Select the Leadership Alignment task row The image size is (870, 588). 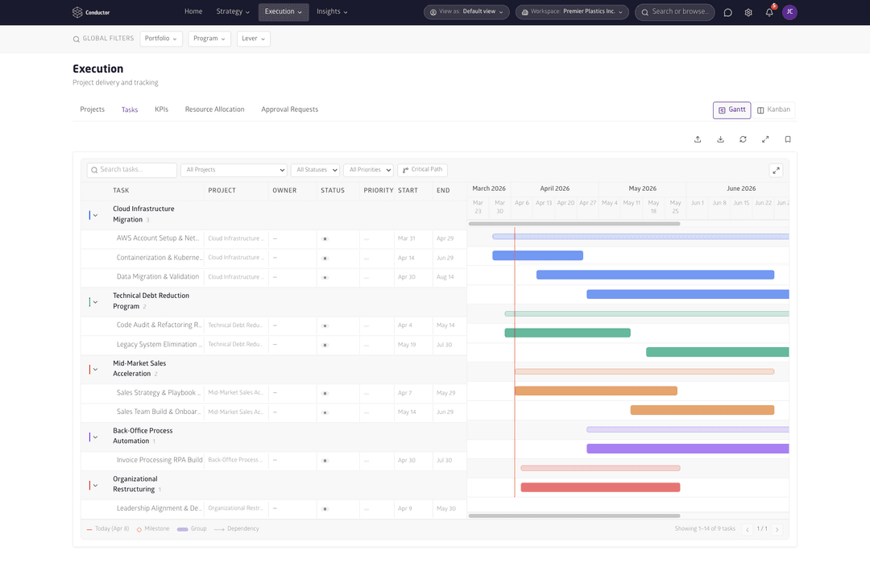pos(274,509)
